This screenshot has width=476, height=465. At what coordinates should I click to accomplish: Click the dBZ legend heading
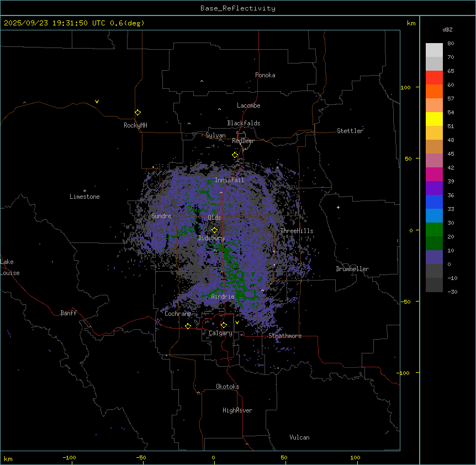[448, 29]
